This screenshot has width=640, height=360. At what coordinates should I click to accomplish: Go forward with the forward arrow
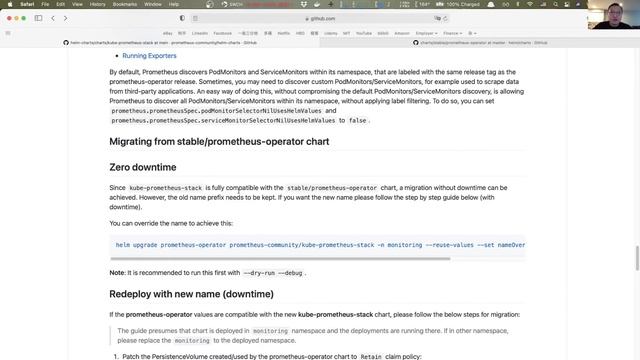click(x=65, y=18)
